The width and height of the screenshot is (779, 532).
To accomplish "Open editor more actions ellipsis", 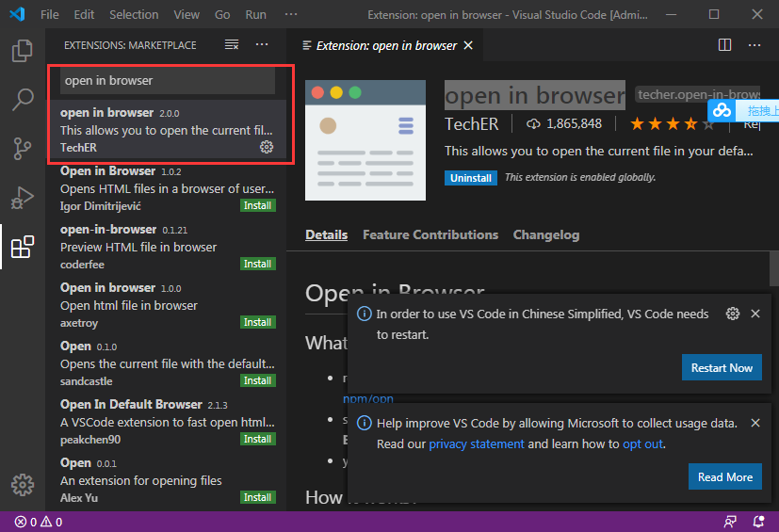I will pos(755,44).
